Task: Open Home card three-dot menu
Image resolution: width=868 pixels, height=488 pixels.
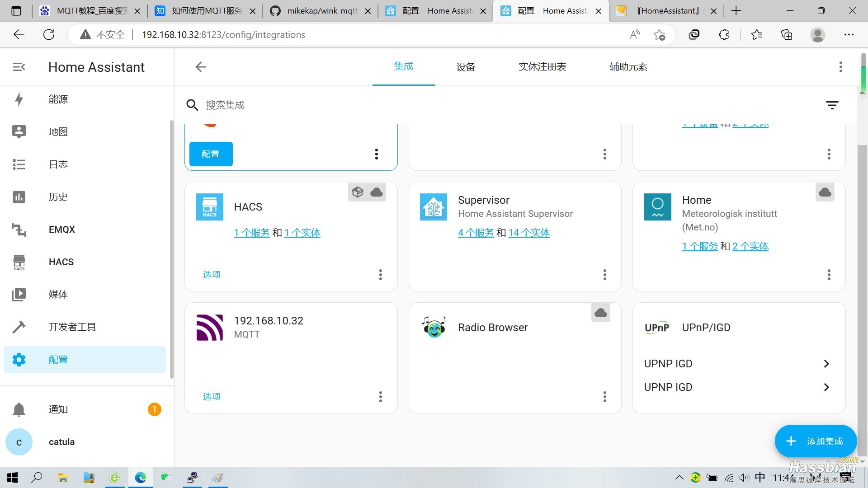Action: pos(829,275)
